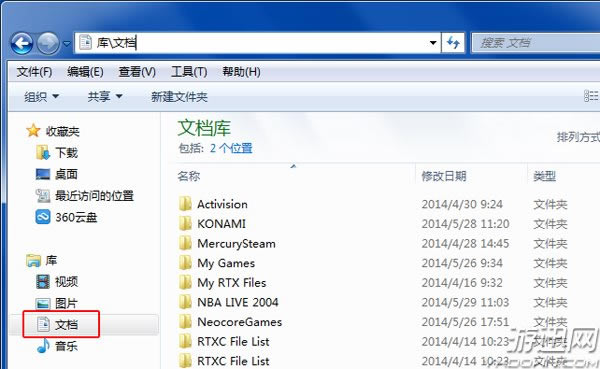Open the 共享 share dropdown menu

[x=105, y=96]
